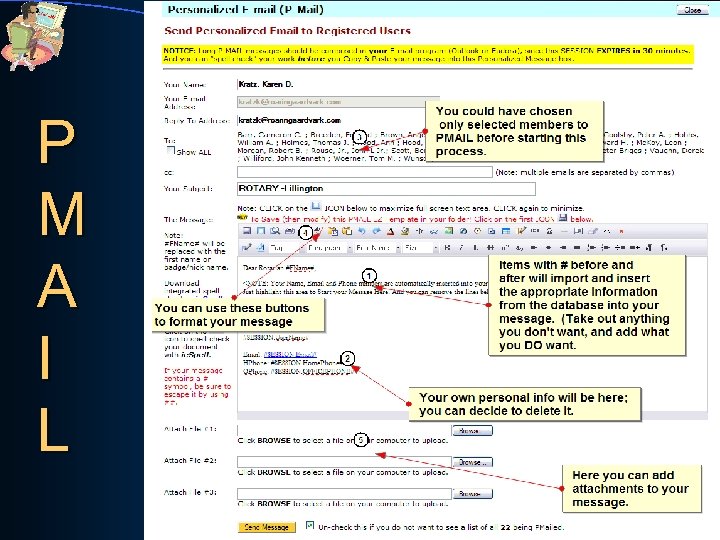This screenshot has height=540, width=720.
Task: Click the Your Subject field with ROTARY-Lillington
Action: click(386, 189)
